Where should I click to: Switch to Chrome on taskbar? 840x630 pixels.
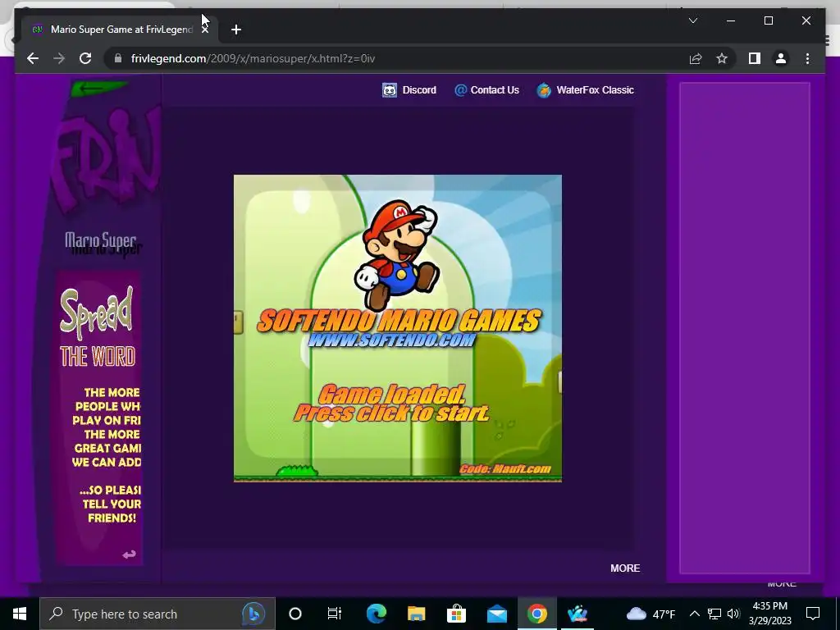pos(536,614)
